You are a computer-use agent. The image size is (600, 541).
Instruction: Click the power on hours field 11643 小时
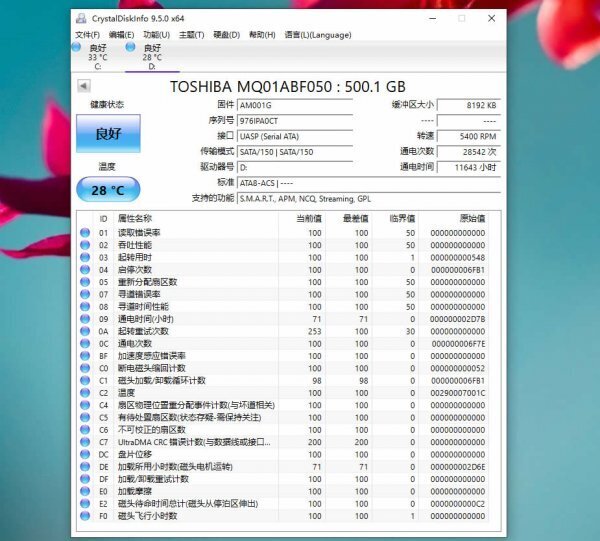(469, 168)
